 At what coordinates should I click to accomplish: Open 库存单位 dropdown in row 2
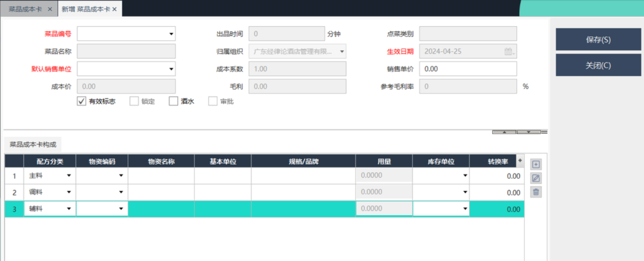tap(465, 192)
